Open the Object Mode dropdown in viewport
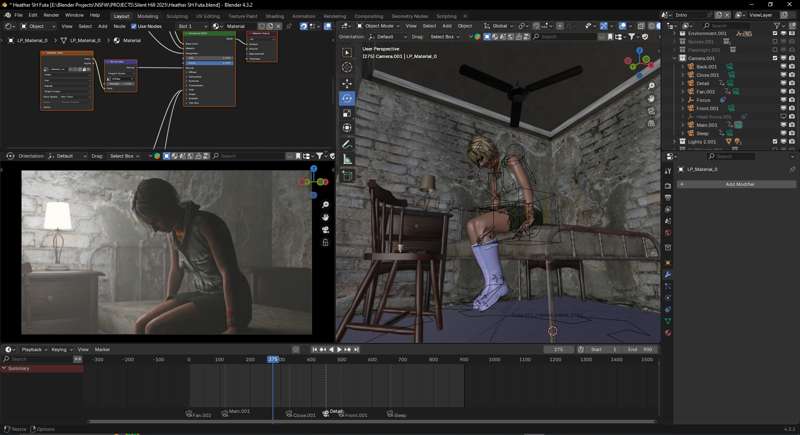 pos(380,26)
